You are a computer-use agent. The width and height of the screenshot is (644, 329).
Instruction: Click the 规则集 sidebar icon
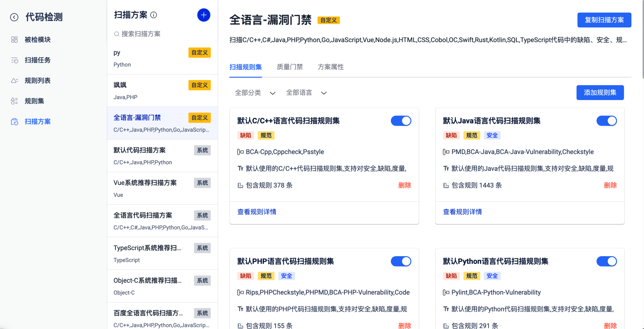(x=14, y=101)
